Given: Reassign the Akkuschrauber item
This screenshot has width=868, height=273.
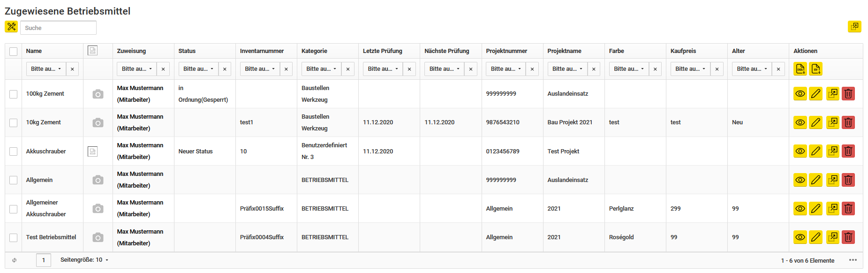Looking at the screenshot, I should pyautogui.click(x=832, y=151).
